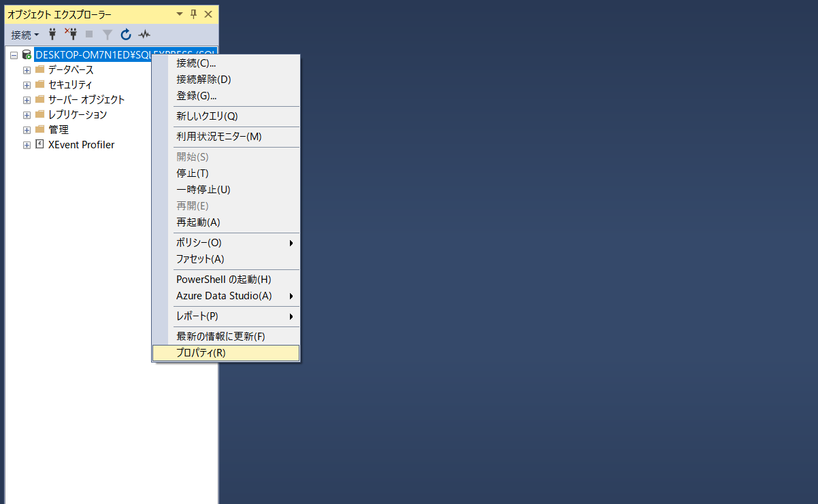
Task: Click the disconnect plug icon in toolbar
Action: [x=71, y=34]
